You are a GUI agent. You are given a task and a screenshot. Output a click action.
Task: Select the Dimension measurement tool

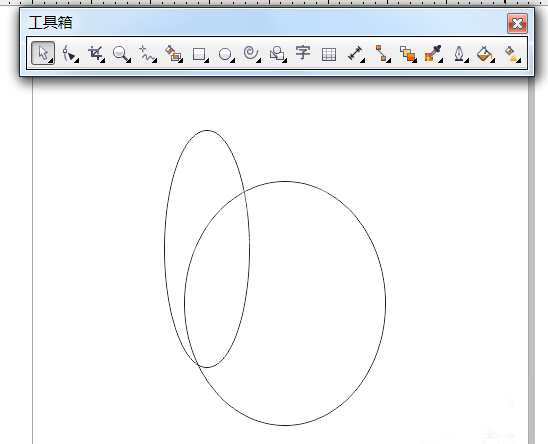click(x=356, y=54)
